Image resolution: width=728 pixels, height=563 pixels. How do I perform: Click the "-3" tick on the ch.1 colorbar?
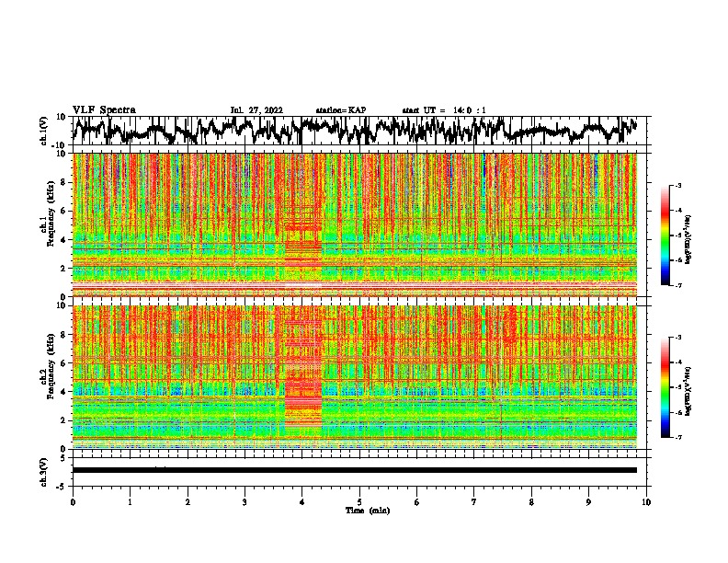click(678, 186)
